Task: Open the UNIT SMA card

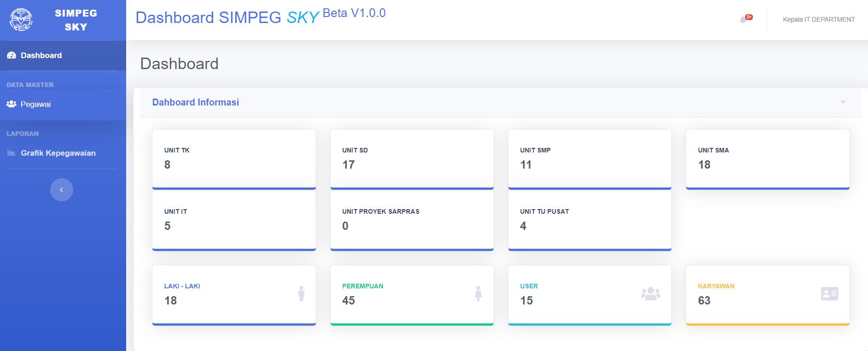Action: [x=768, y=159]
